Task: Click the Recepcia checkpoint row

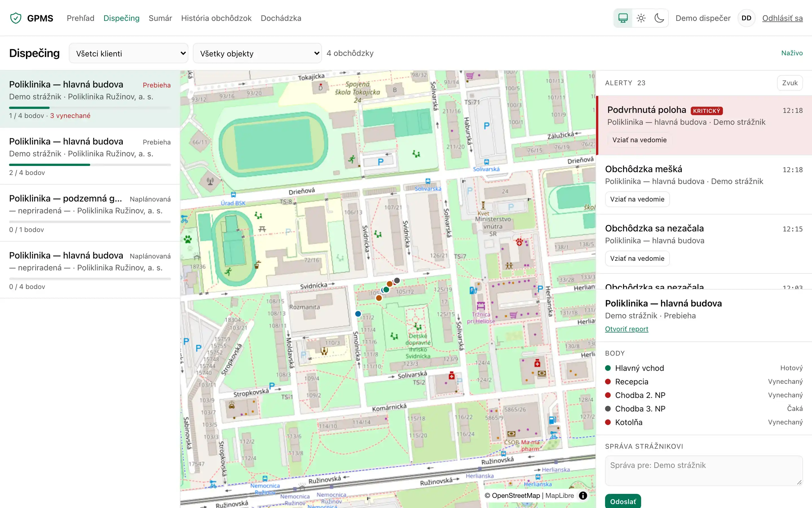Action: [x=704, y=382]
